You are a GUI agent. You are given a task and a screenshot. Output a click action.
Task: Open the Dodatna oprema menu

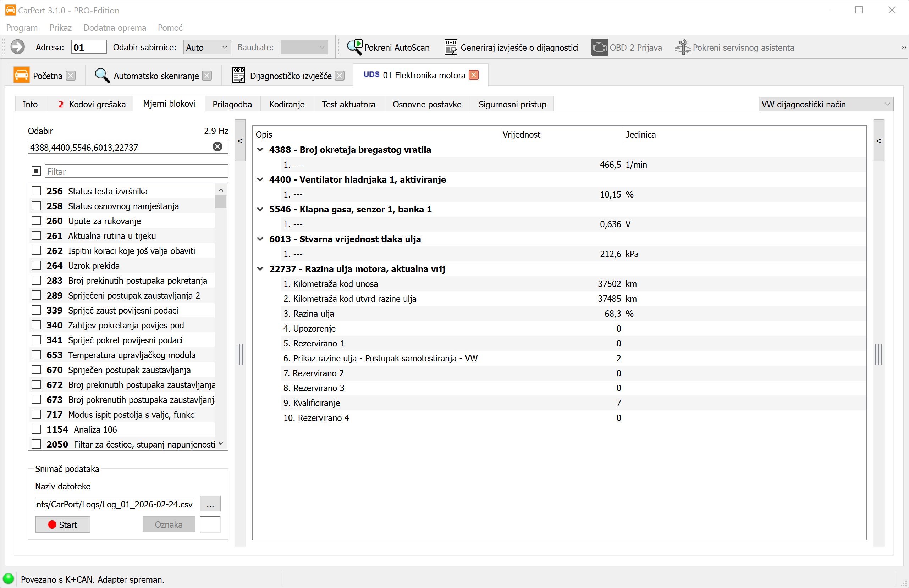pos(115,28)
